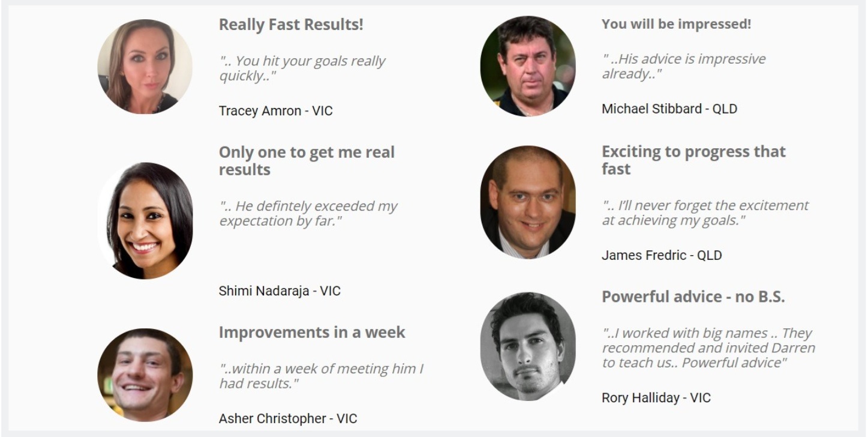The height and width of the screenshot is (437, 868).
Task: Click the name "Tracey Amron - VIC"
Action: 275,111
